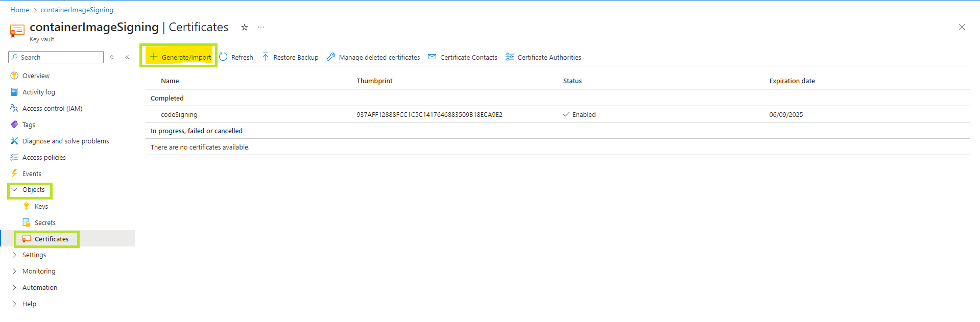Click the Diagnose and solve problems wrench icon

(x=14, y=141)
